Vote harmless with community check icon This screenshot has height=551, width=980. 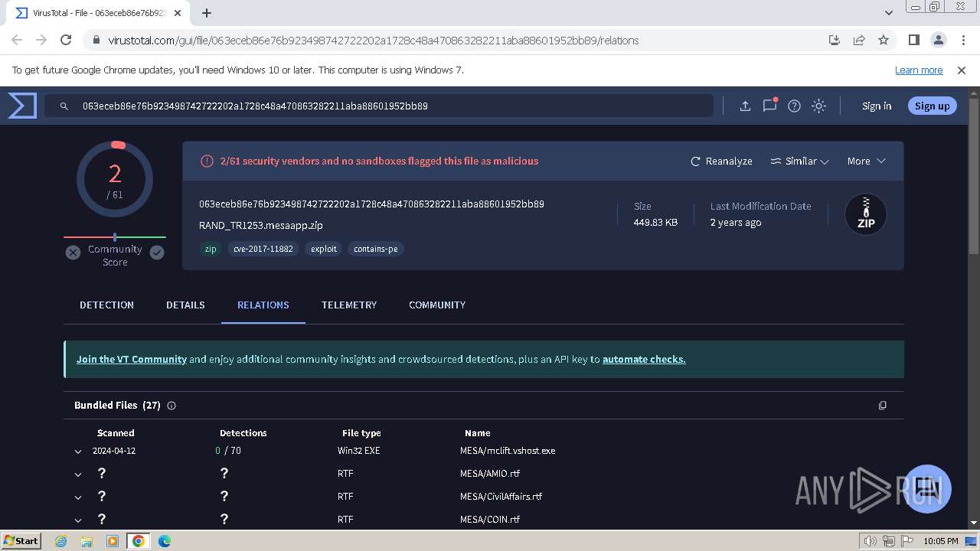pos(157,253)
